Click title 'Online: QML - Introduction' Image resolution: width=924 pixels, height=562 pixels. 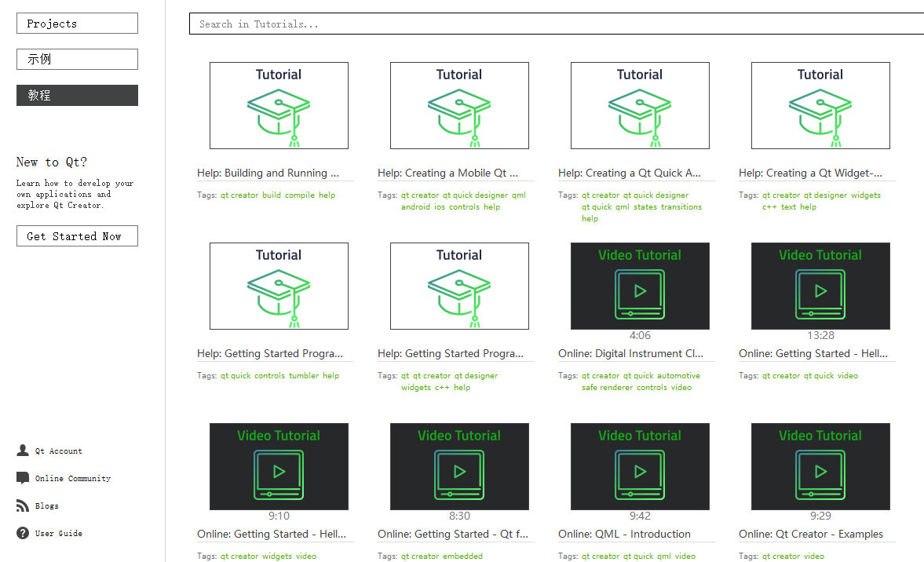coord(624,534)
